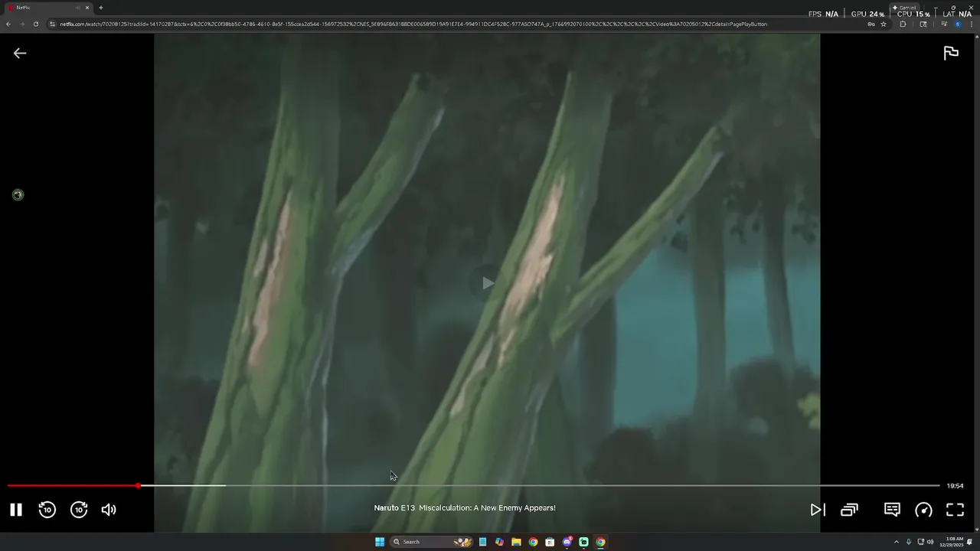Bookmark this page with the star icon

pyautogui.click(x=884, y=24)
